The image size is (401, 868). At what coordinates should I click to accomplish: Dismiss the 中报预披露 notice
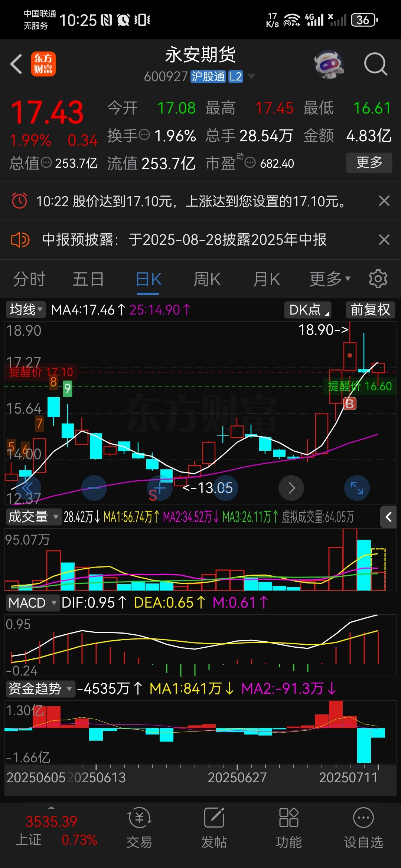[x=384, y=240]
